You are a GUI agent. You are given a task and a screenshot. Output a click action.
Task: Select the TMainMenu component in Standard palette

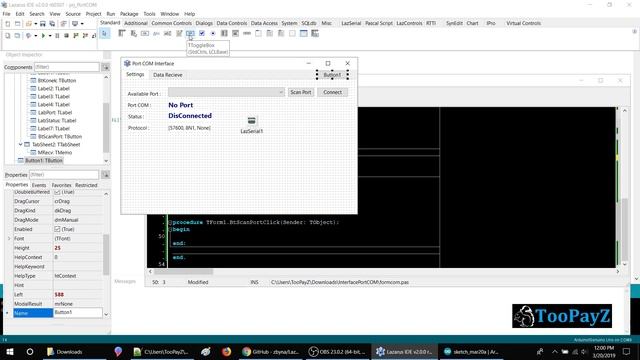point(122,33)
